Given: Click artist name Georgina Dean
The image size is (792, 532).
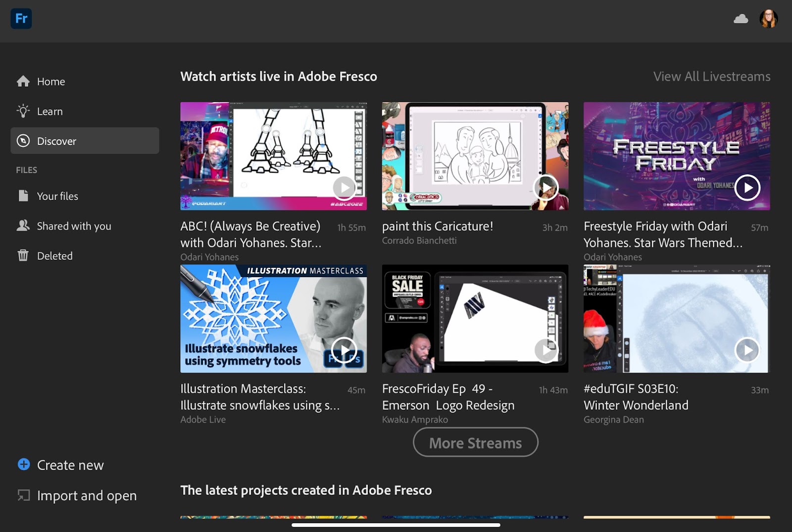Looking at the screenshot, I should coord(614,419).
